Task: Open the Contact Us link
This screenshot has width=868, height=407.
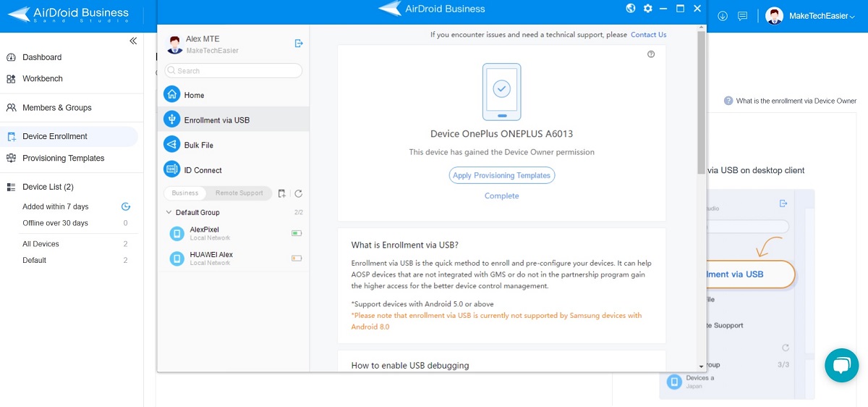Action: click(x=648, y=34)
